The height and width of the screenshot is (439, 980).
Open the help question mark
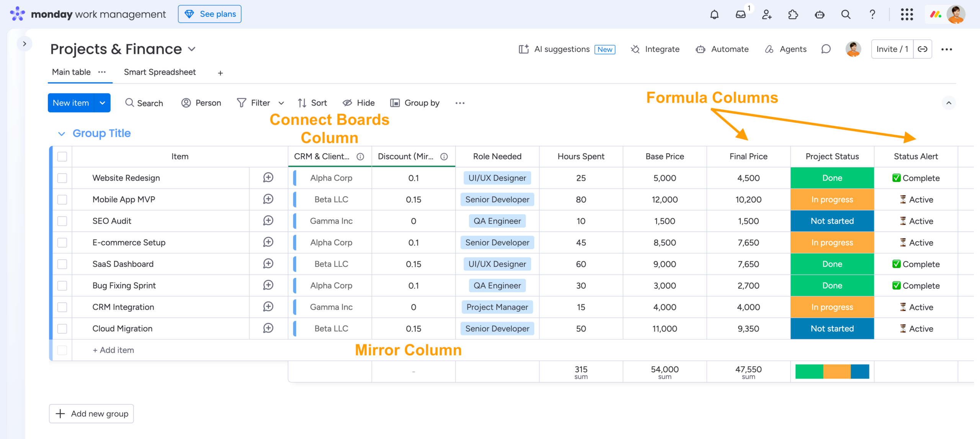(x=872, y=15)
